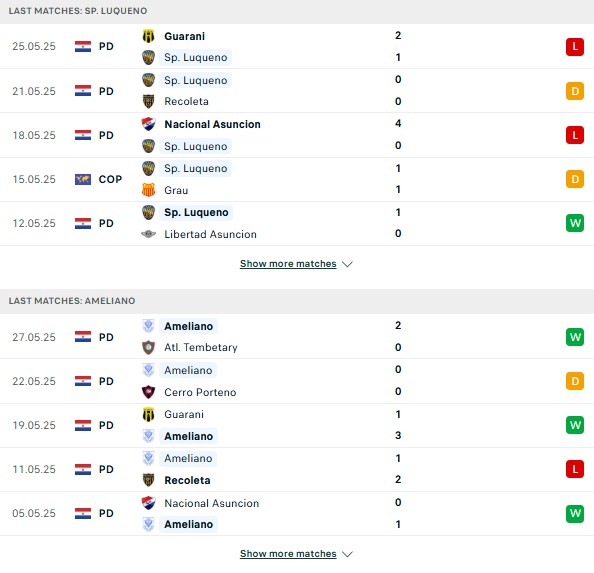Click the green W badge for the Libertad Asuncion match
This screenshot has height=573, width=594.
tap(575, 223)
